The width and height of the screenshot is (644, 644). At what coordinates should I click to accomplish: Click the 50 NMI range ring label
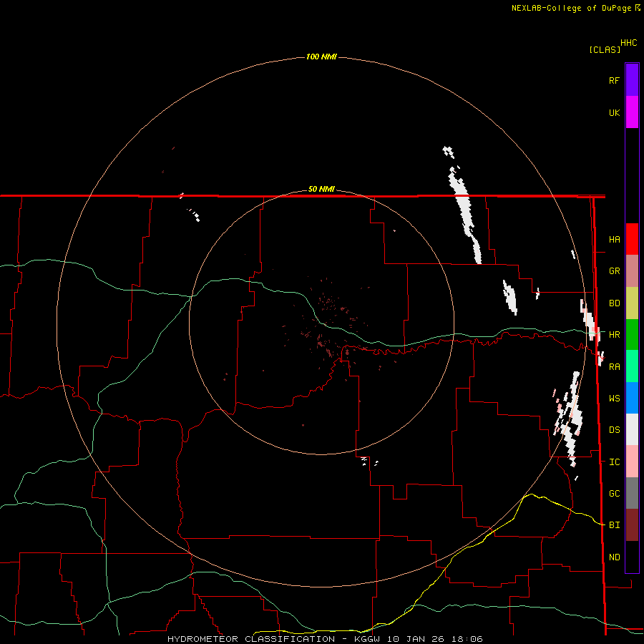(321, 189)
